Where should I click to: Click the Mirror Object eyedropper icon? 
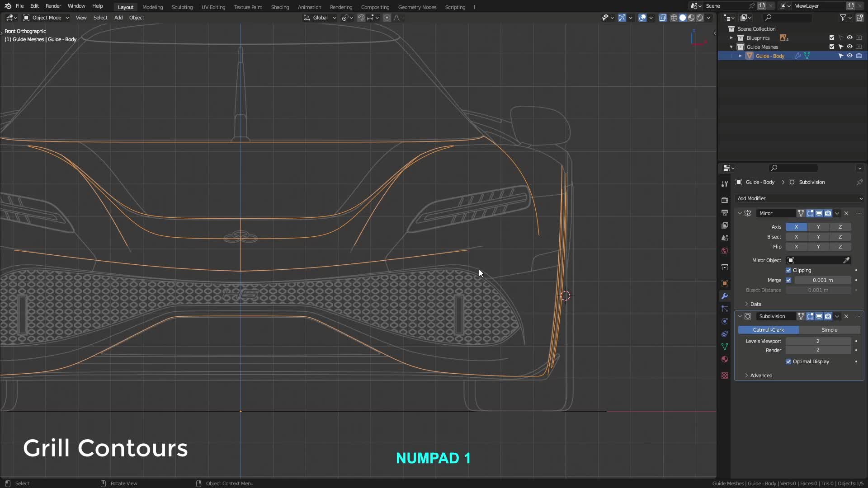846,260
